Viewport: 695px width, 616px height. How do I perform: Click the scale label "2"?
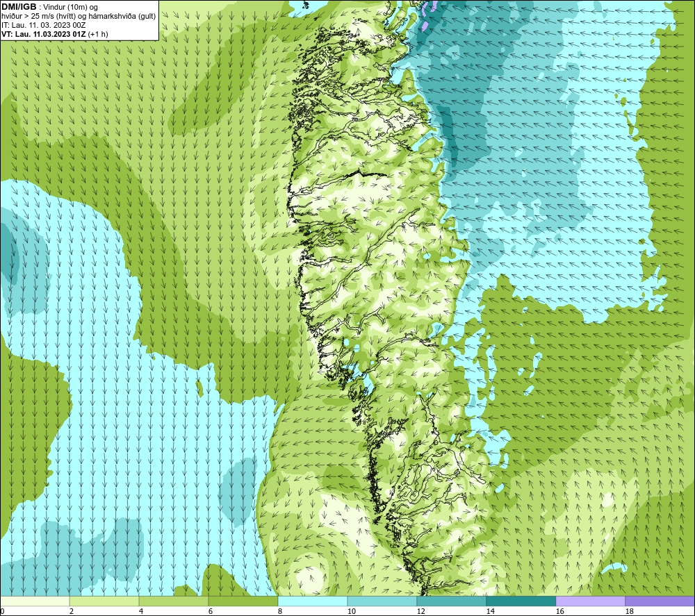(72, 612)
